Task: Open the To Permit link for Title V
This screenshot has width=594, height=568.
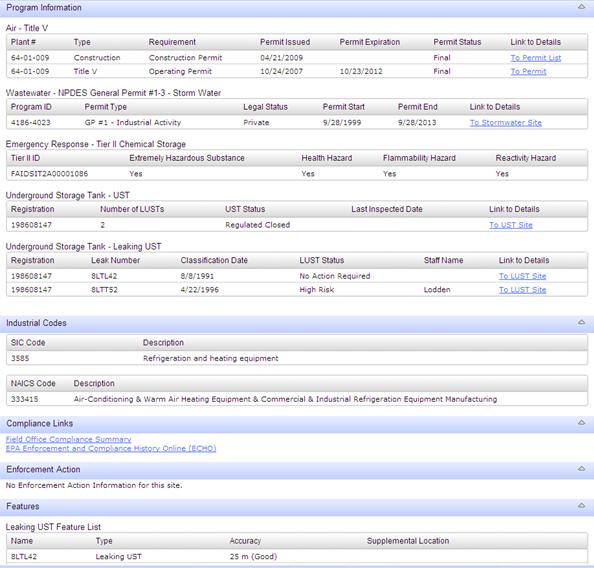Action: (528, 72)
